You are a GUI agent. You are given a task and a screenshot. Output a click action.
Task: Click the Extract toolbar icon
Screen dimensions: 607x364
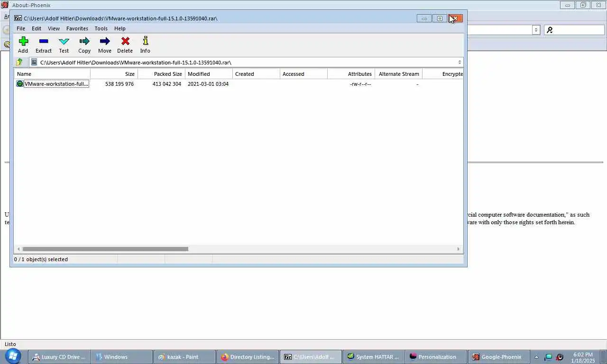(x=44, y=41)
